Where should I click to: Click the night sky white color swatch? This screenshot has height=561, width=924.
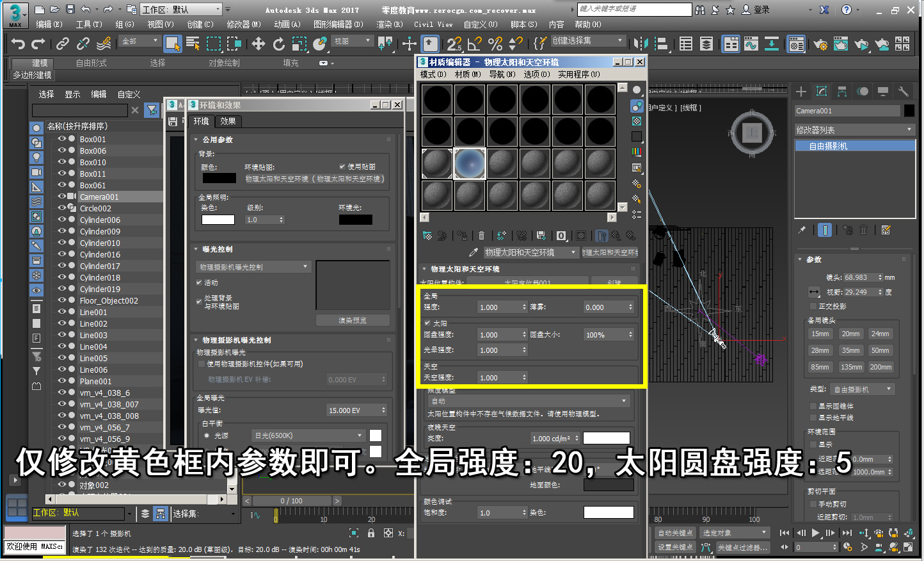[607, 438]
